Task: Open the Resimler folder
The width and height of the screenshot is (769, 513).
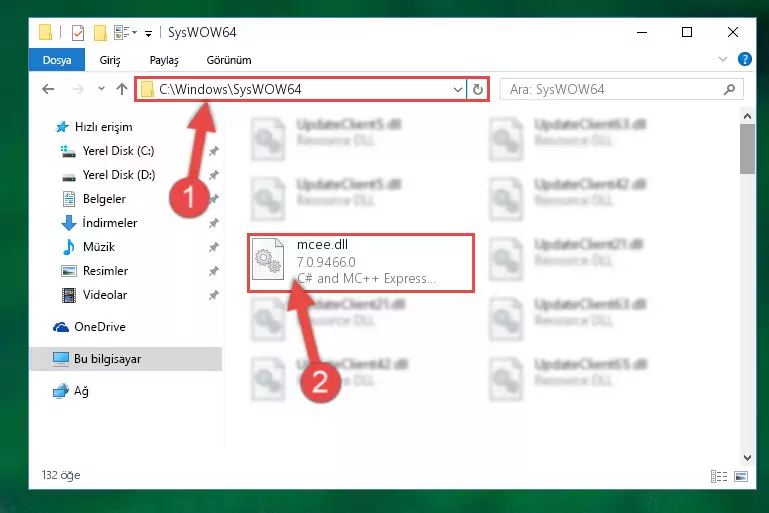Action: (x=105, y=271)
